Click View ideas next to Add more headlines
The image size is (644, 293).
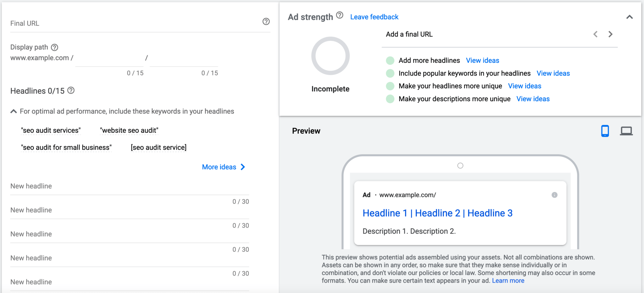(482, 60)
